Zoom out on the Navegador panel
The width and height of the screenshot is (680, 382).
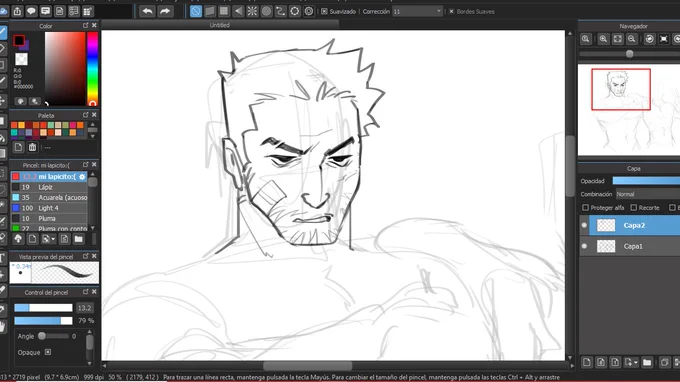point(632,39)
